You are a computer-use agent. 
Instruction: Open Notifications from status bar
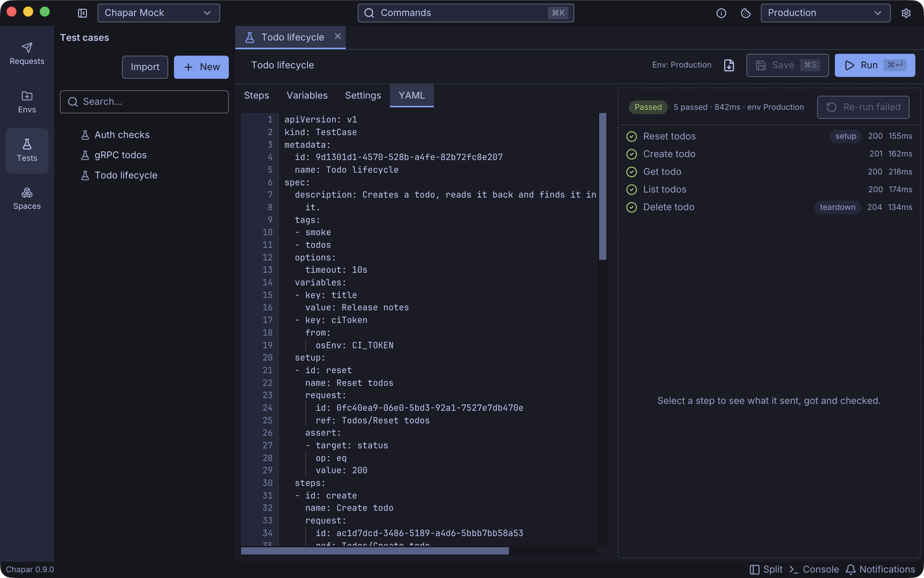(881, 569)
